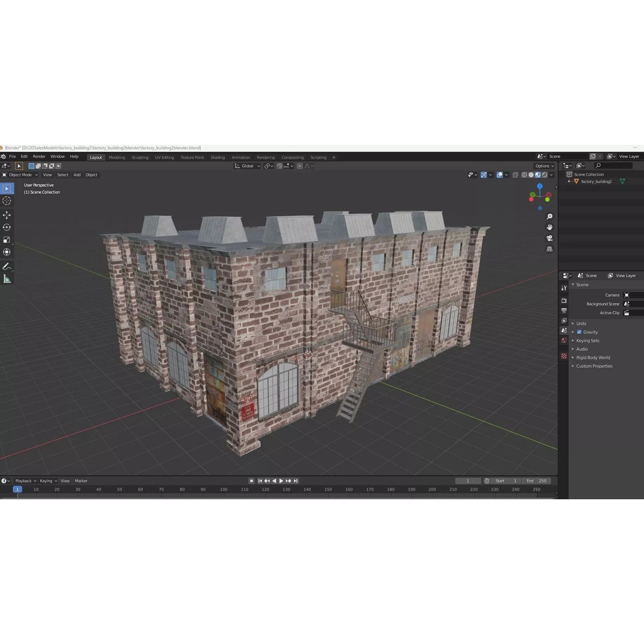Select the Move tool in the viewport toolbar

coord(7,215)
